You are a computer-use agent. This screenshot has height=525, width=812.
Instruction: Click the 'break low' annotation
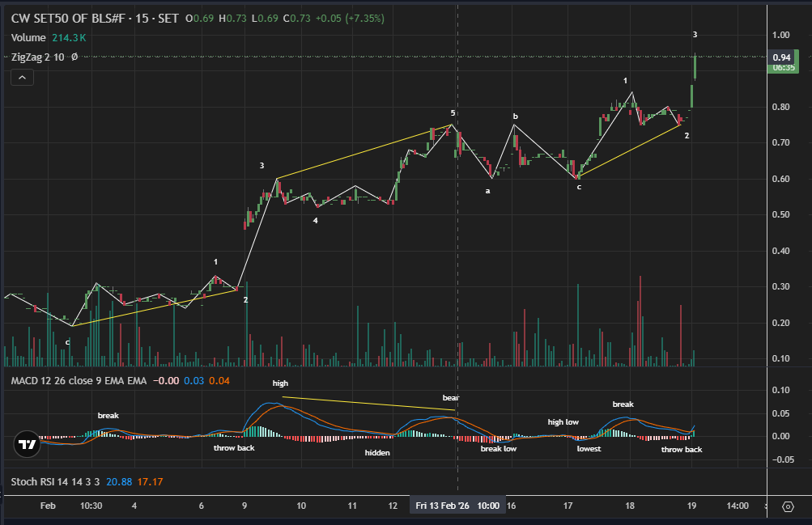point(498,448)
